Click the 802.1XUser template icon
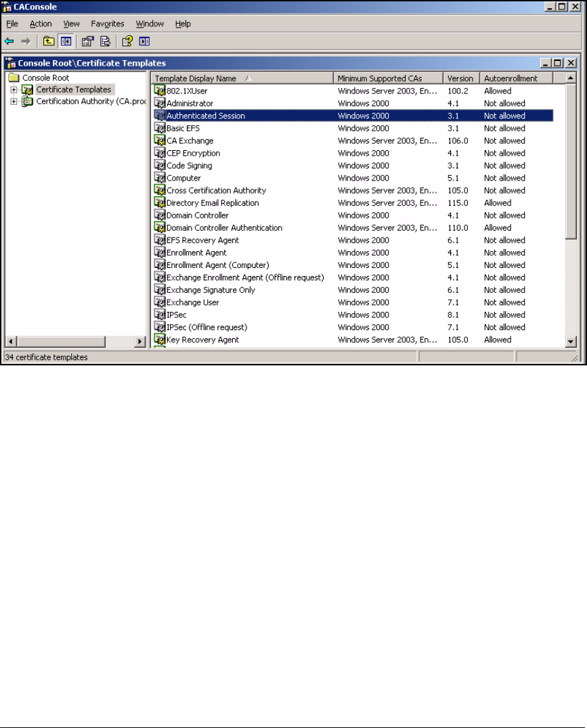Screen dimensions: 587x728 160,91
